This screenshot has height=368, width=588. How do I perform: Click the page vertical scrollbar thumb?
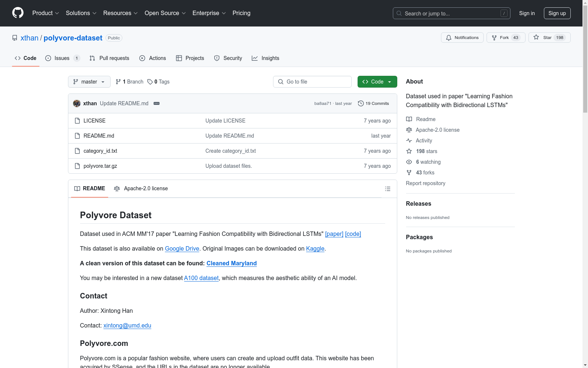coord(585,59)
